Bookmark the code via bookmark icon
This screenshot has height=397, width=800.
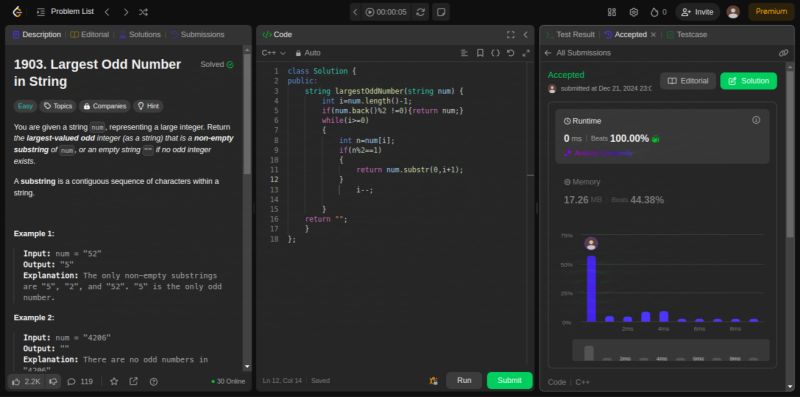coord(480,53)
